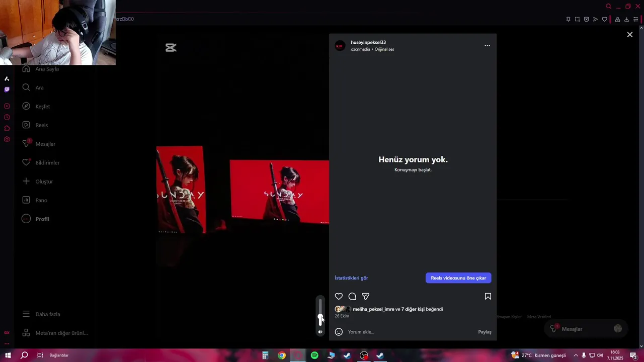Click the taskbar volume speaker icon
This screenshot has height=362, width=644.
tap(600, 355)
